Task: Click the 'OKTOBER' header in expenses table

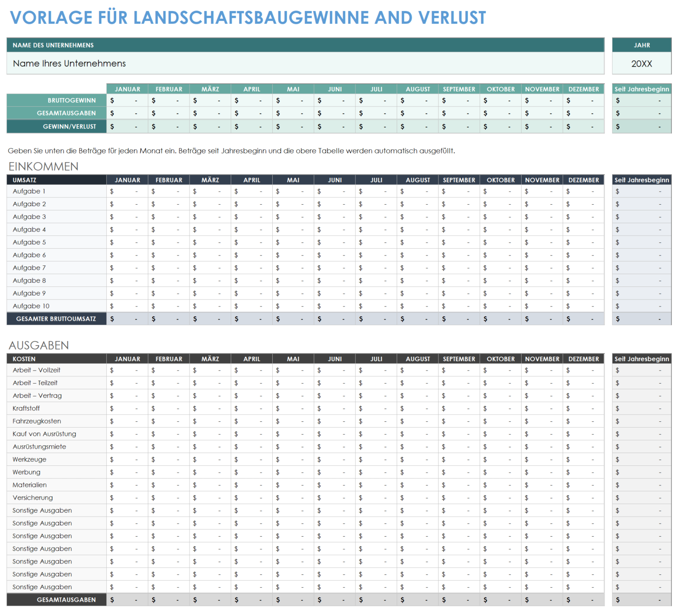Action: pyautogui.click(x=501, y=359)
